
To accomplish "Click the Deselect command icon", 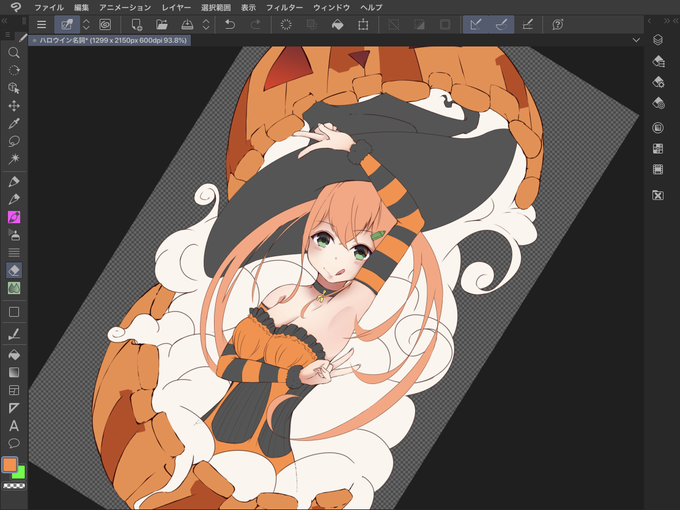I will (394, 25).
